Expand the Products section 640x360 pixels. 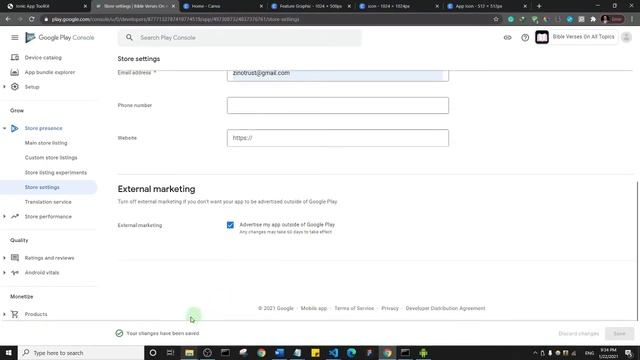4,314
